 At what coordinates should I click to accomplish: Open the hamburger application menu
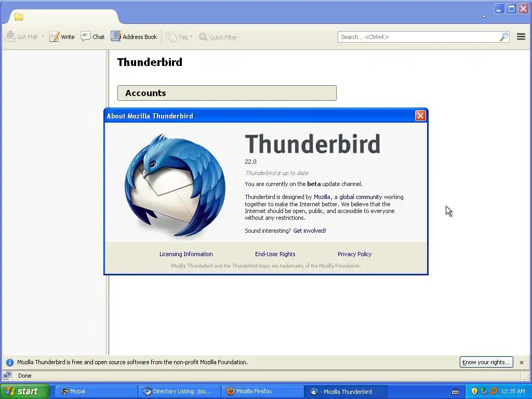[521, 37]
